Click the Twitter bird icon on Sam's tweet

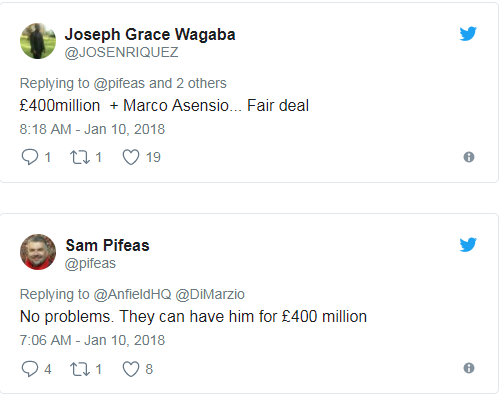[x=468, y=245]
